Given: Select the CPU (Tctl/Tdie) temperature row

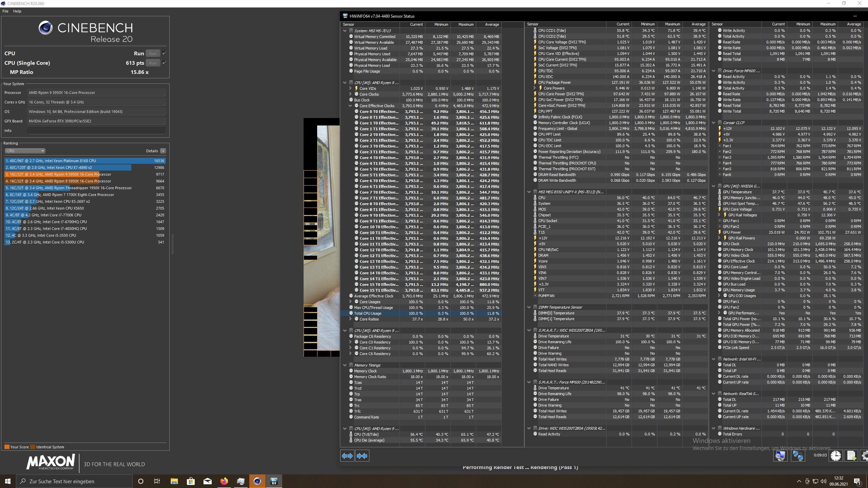Looking at the screenshot, I should coord(421,434).
